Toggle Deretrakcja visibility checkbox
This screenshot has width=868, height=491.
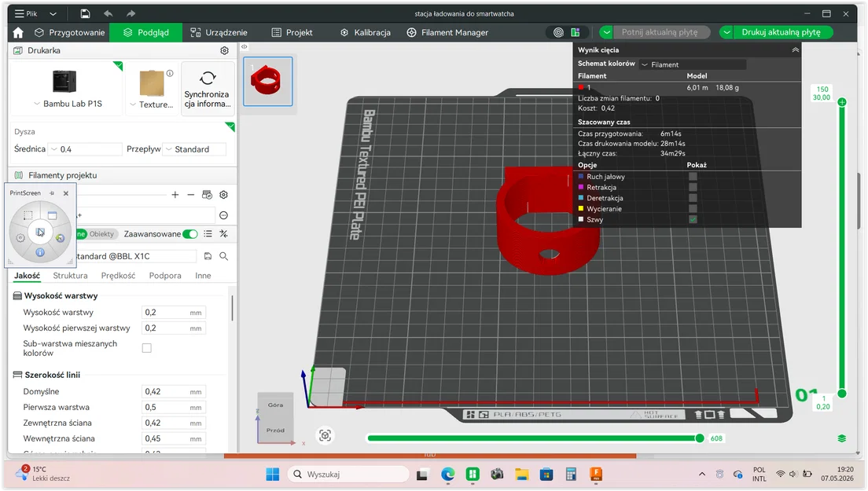click(x=693, y=198)
